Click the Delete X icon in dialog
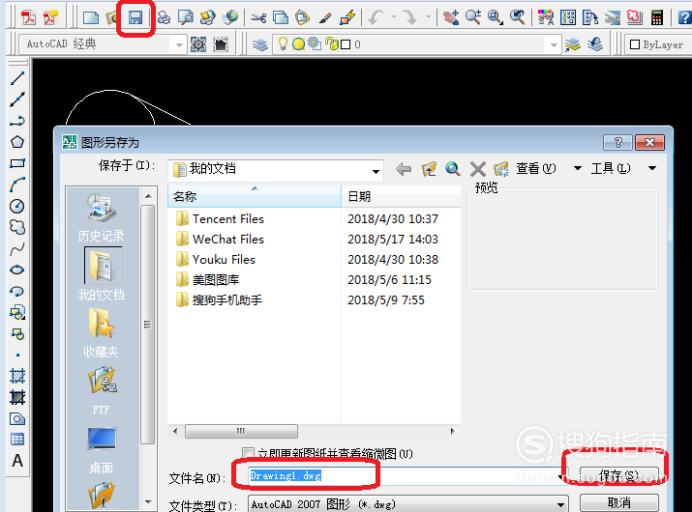The height and width of the screenshot is (512, 692). coord(478,169)
